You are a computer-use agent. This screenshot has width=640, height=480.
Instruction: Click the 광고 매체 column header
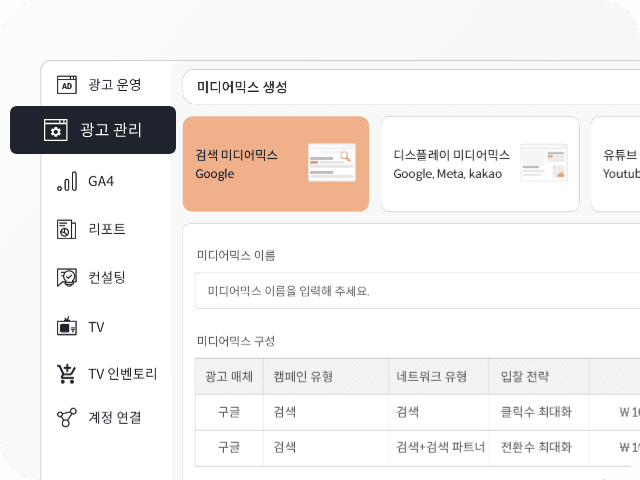229,376
